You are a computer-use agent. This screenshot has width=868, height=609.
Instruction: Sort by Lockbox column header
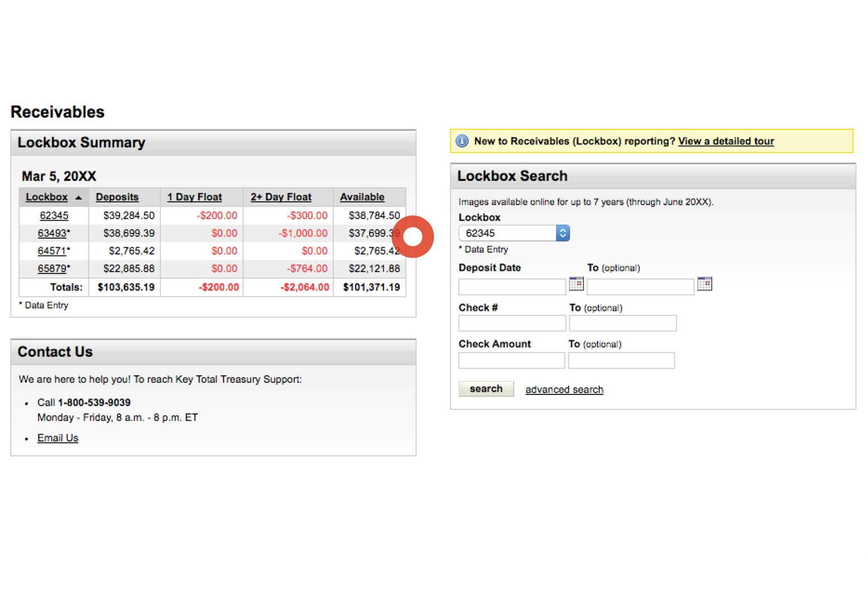click(x=46, y=197)
